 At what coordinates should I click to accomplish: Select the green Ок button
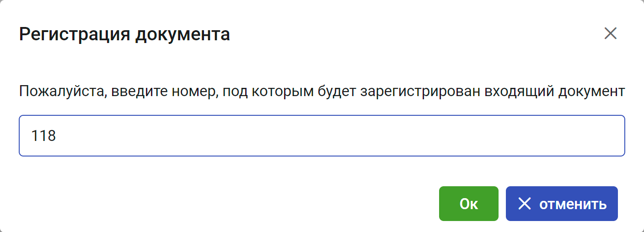(468, 204)
